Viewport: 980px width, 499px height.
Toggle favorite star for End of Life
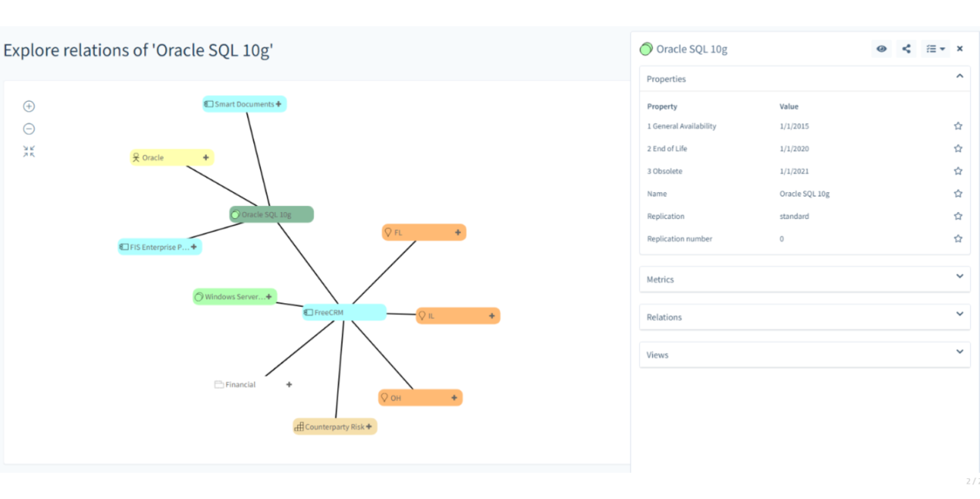click(x=958, y=148)
